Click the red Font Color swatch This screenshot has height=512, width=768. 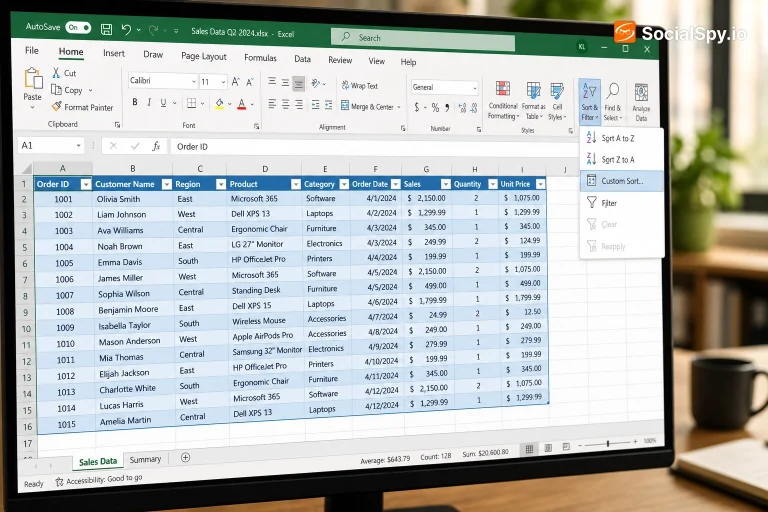[x=241, y=104]
